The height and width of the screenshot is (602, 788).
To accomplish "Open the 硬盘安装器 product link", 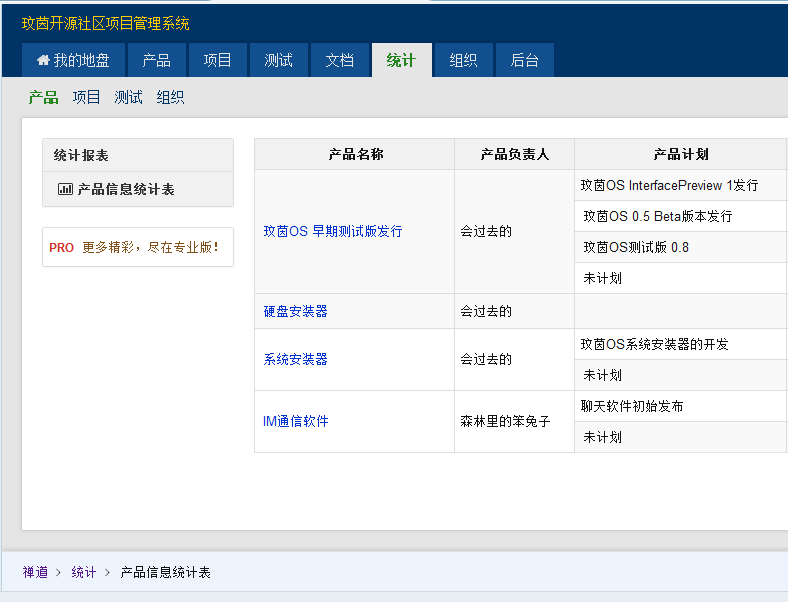I will click(295, 311).
